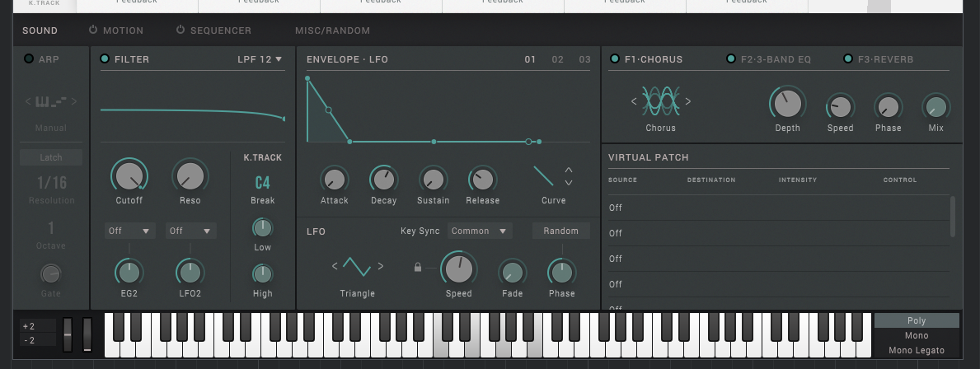This screenshot has width=980, height=369.
Task: Click the Chorus effect type icon
Action: tap(660, 101)
